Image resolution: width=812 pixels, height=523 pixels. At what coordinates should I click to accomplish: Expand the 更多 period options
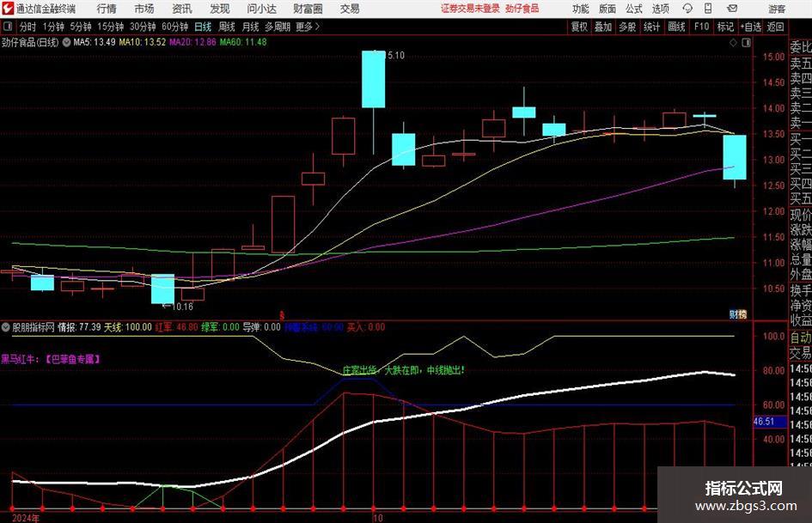coord(308,27)
